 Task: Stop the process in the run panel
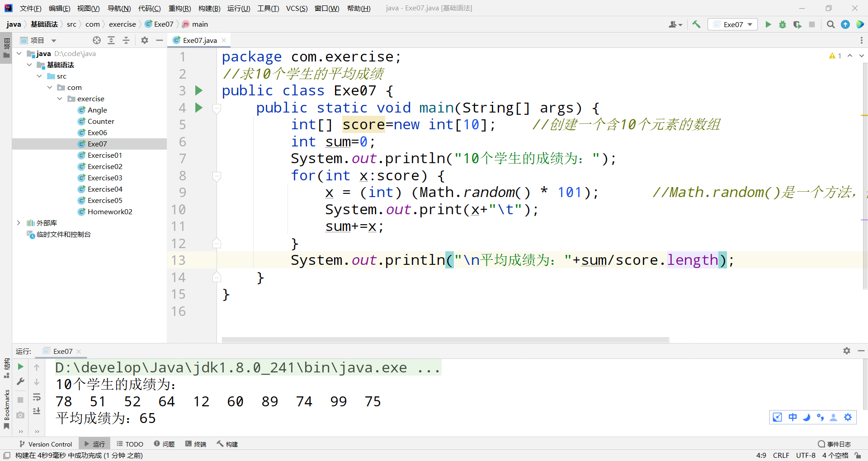coord(20,400)
